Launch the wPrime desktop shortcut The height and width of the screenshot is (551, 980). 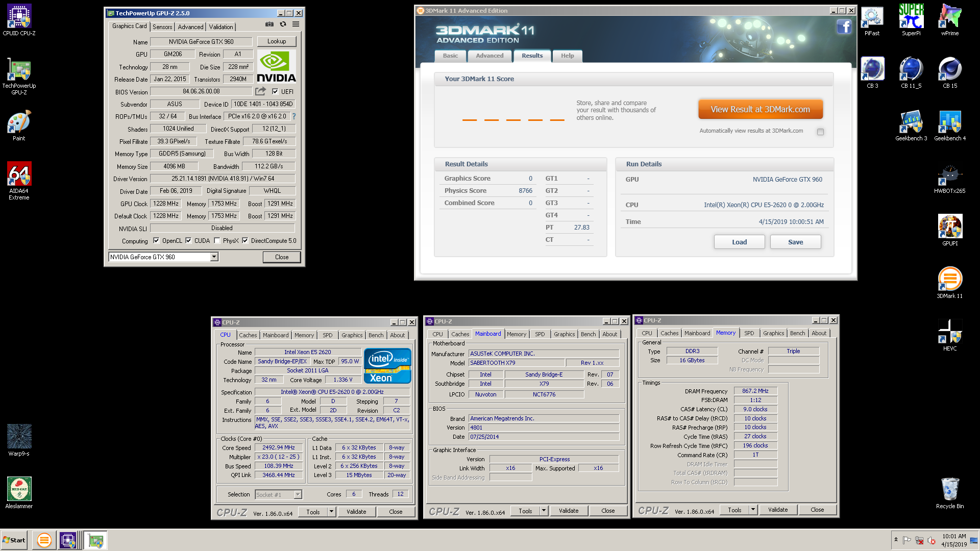(x=950, y=20)
